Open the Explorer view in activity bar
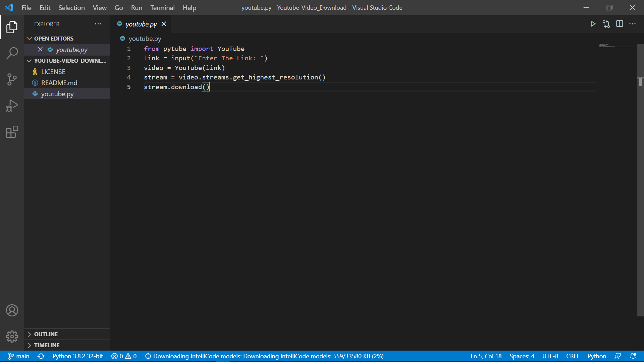 click(x=12, y=27)
